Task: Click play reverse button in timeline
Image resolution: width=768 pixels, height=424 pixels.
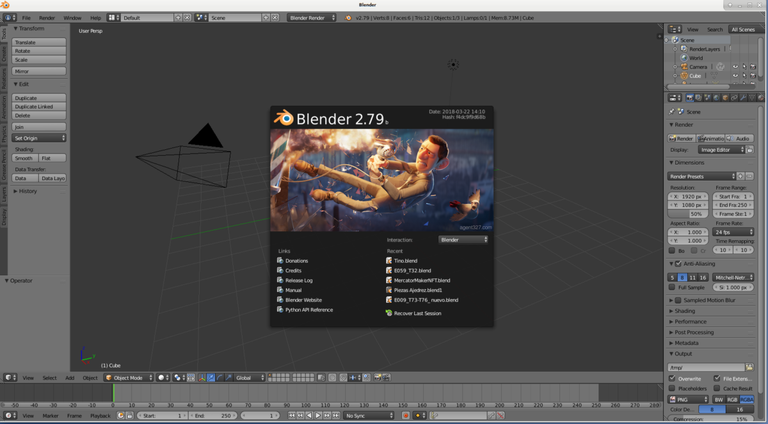Action: [x=309, y=415]
